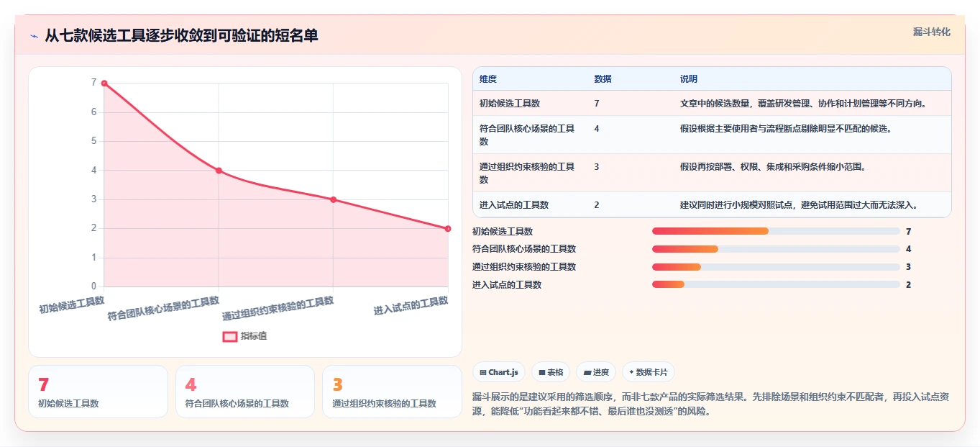This screenshot has height=447, width=980.
Task: Click the chart data point at value 3
Action: (333, 199)
